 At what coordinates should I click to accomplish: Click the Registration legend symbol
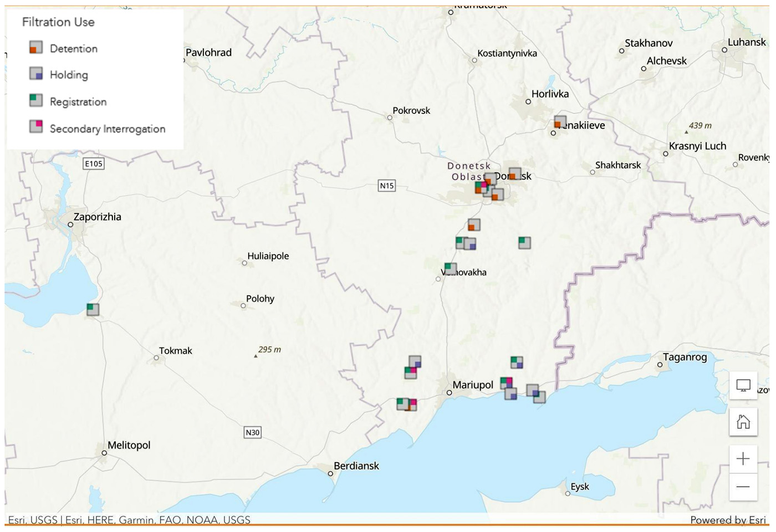(x=36, y=100)
